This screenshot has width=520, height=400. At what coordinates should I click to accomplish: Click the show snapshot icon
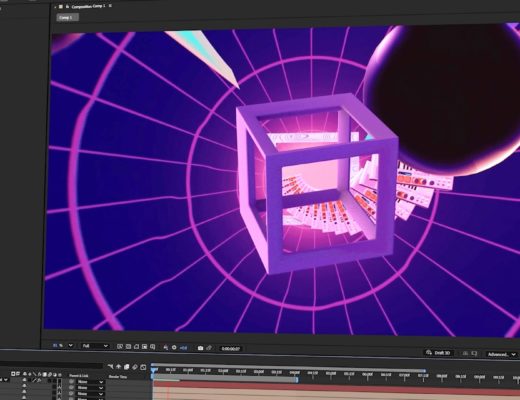[209, 348]
